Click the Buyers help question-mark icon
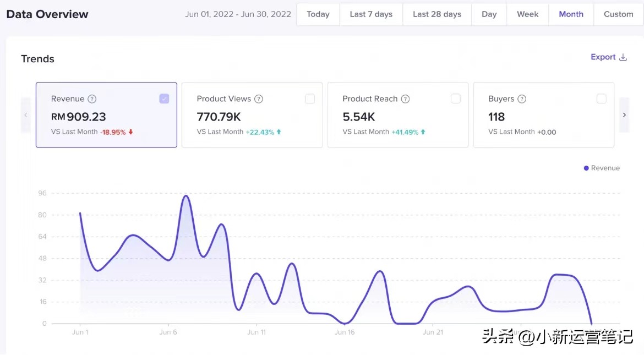Image resolution: width=644 pixels, height=355 pixels. tap(522, 99)
